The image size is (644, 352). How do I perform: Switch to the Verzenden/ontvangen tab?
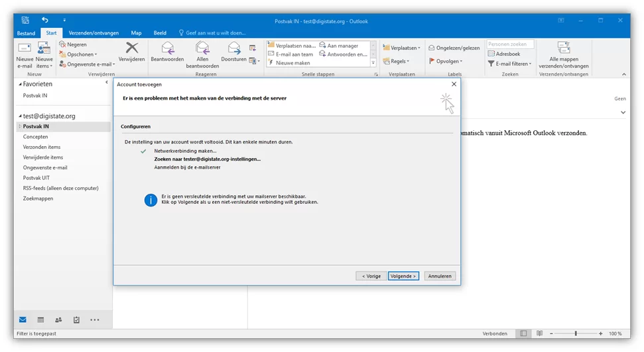[x=94, y=33]
